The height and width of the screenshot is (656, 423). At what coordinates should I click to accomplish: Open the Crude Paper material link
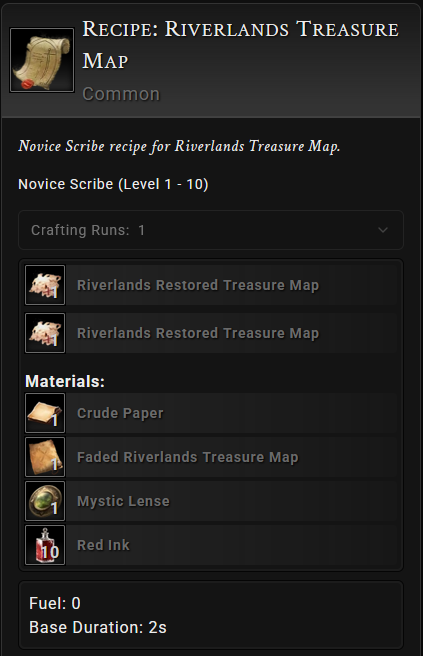coord(120,413)
